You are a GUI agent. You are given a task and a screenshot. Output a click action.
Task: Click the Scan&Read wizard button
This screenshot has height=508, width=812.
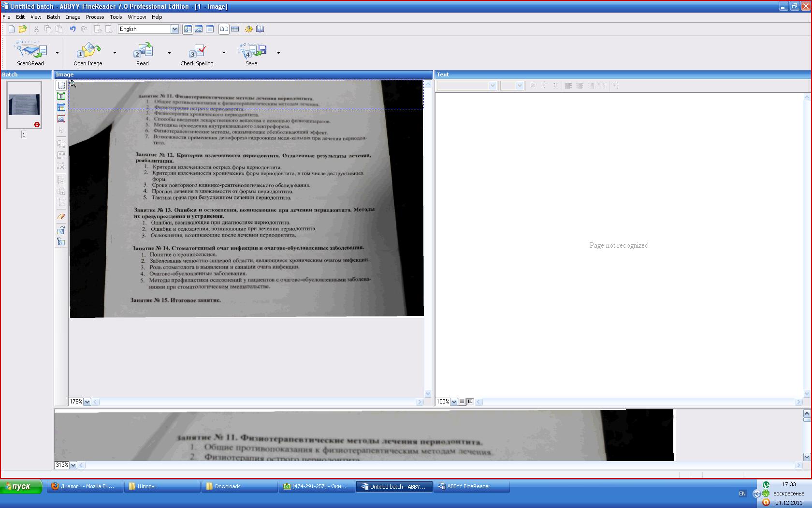tap(30, 53)
